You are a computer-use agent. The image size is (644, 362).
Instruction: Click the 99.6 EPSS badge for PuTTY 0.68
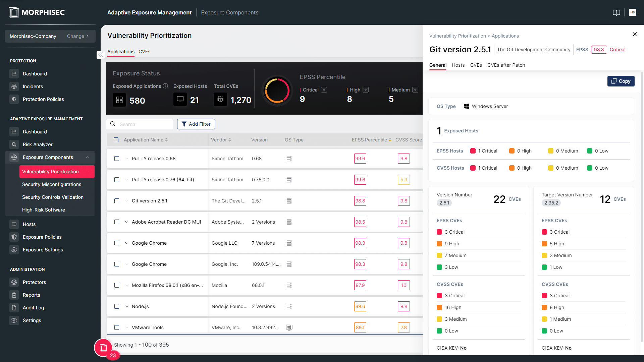click(360, 159)
